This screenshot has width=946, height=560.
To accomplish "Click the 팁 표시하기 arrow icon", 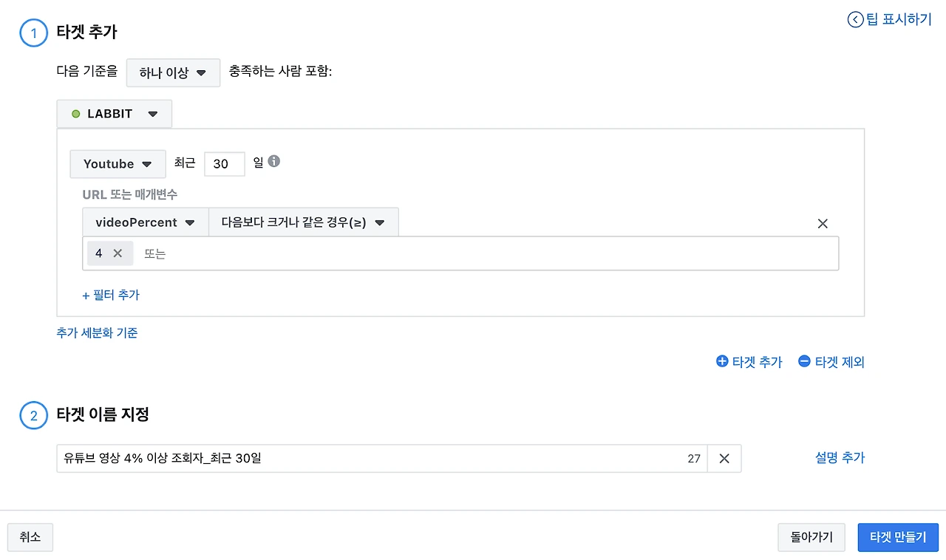I will (855, 20).
